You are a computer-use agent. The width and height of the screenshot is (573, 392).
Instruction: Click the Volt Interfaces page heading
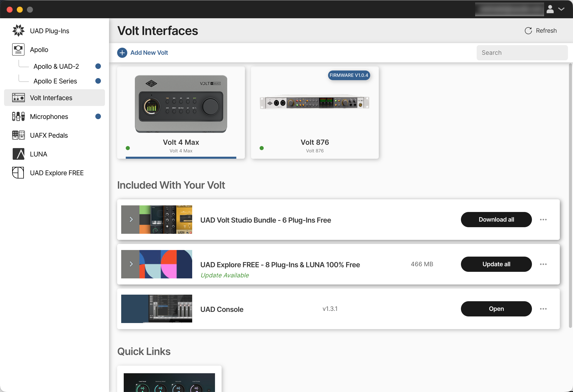pos(158,31)
